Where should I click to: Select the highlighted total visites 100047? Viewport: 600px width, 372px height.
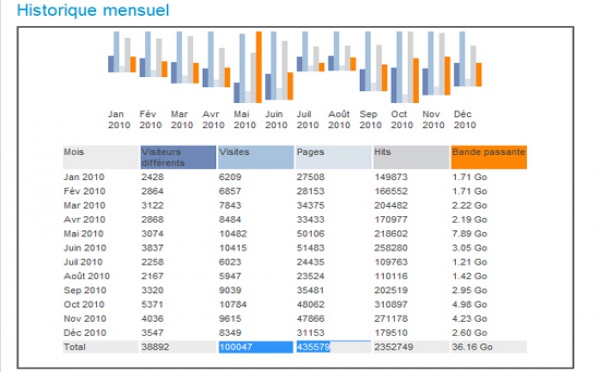pos(256,347)
